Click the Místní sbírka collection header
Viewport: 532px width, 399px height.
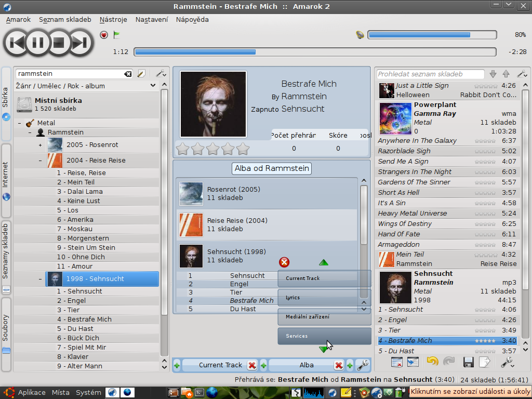click(x=87, y=104)
